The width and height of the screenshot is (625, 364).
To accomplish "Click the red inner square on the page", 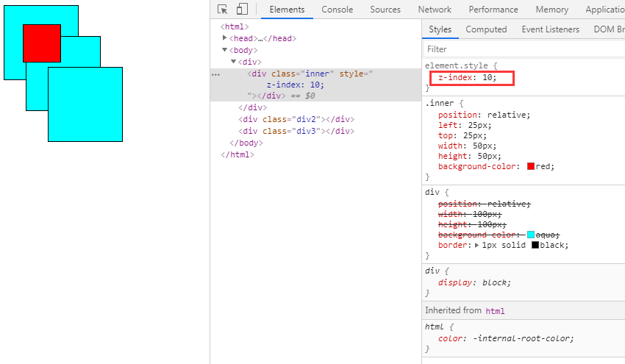I will (42, 43).
